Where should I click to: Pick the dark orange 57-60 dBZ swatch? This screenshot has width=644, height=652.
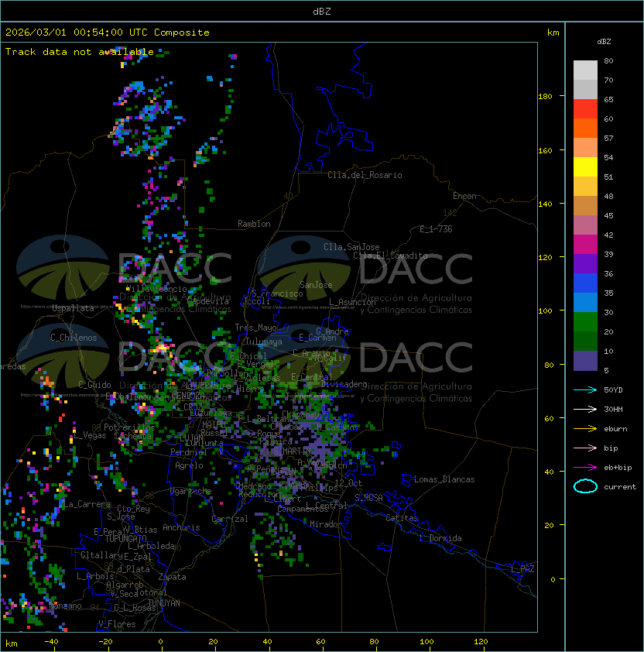point(585,128)
